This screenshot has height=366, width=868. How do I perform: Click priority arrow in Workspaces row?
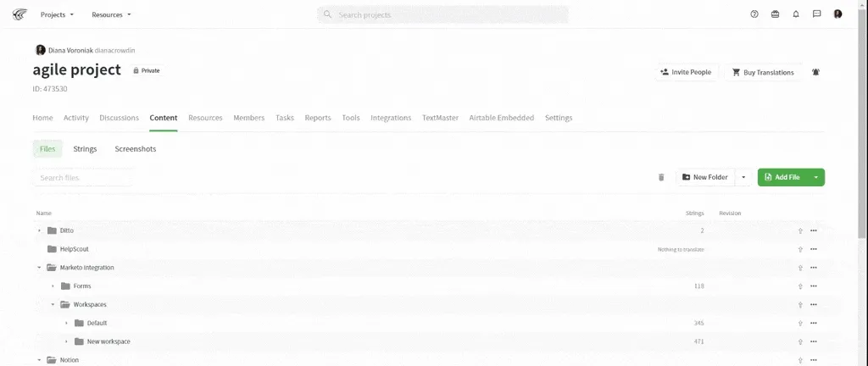[x=800, y=305]
